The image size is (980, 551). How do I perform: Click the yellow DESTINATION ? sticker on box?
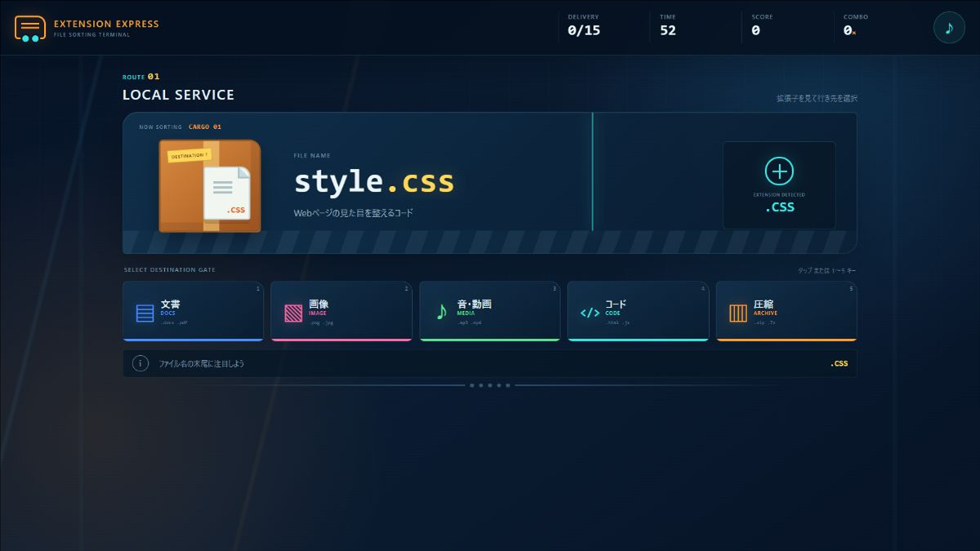pos(189,155)
